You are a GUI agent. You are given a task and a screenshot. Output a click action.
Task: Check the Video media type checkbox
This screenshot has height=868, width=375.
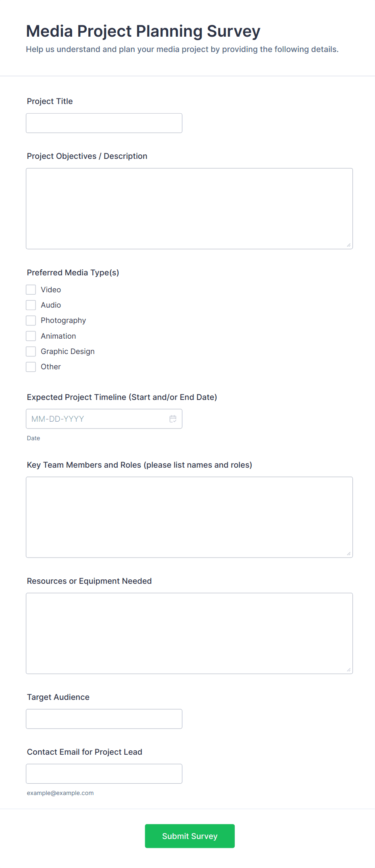click(31, 290)
